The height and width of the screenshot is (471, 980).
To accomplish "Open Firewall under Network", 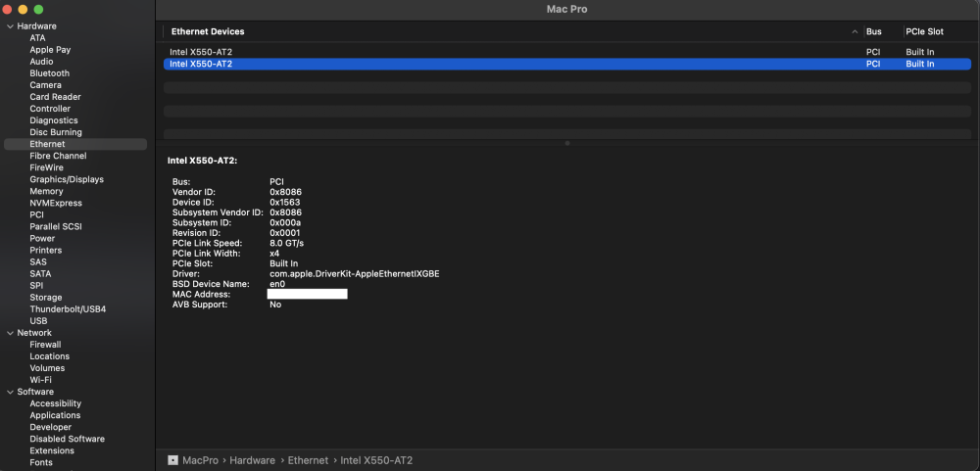I will coord(45,345).
